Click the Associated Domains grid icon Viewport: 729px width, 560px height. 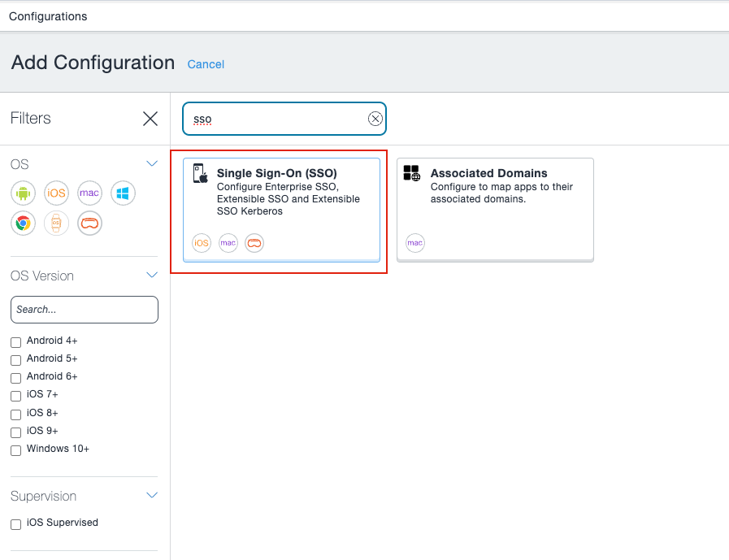410,173
